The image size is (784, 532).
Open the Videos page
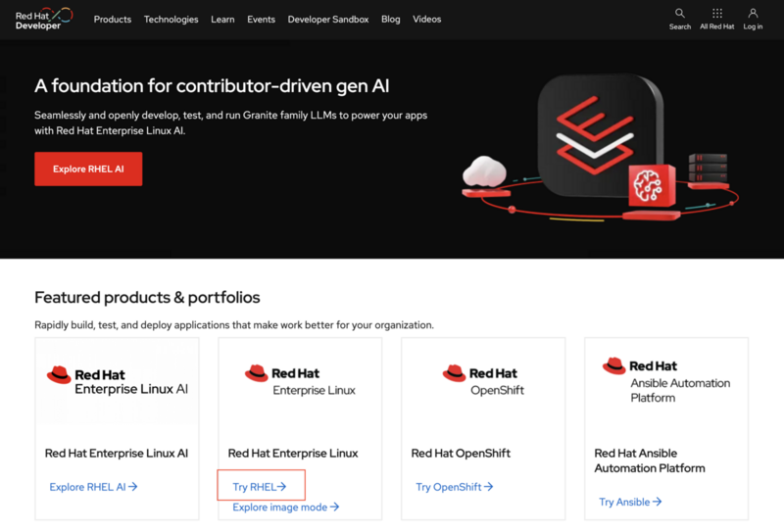pyautogui.click(x=427, y=20)
